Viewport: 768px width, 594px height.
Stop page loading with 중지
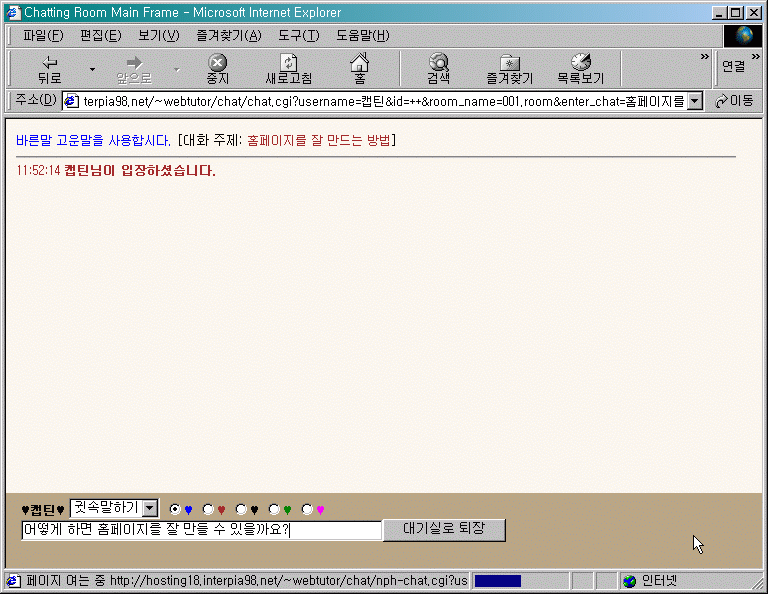click(217, 69)
